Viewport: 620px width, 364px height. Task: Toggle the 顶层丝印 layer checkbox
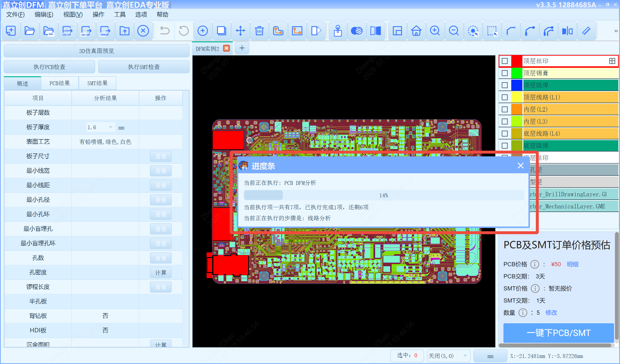pos(505,61)
